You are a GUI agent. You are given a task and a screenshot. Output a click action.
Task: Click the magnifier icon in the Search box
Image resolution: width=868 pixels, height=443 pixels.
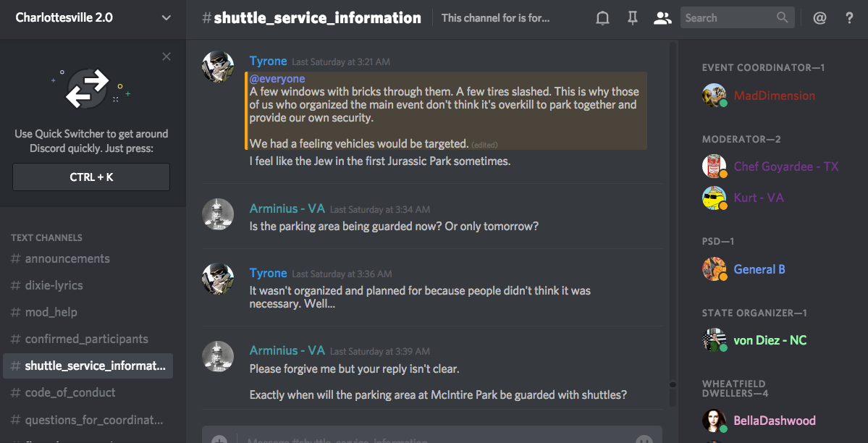pos(782,17)
